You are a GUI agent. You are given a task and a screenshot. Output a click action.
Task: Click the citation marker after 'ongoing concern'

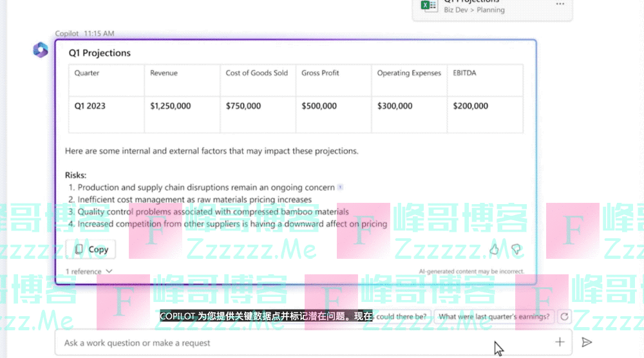(340, 187)
